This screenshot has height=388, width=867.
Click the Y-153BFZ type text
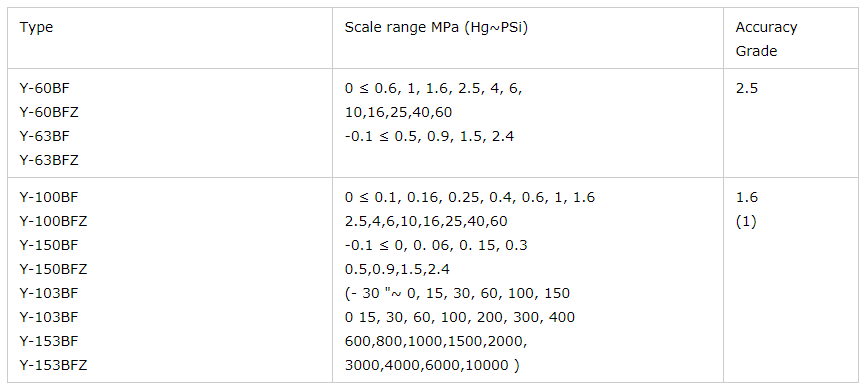click(x=54, y=365)
